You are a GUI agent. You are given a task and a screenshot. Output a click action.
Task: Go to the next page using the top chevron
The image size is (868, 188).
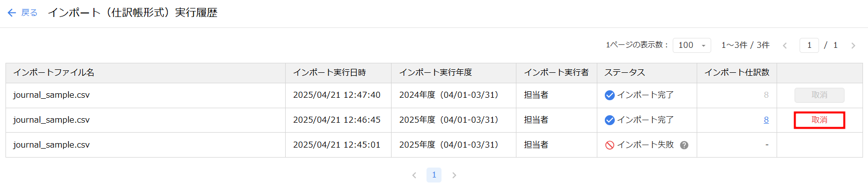point(853,45)
